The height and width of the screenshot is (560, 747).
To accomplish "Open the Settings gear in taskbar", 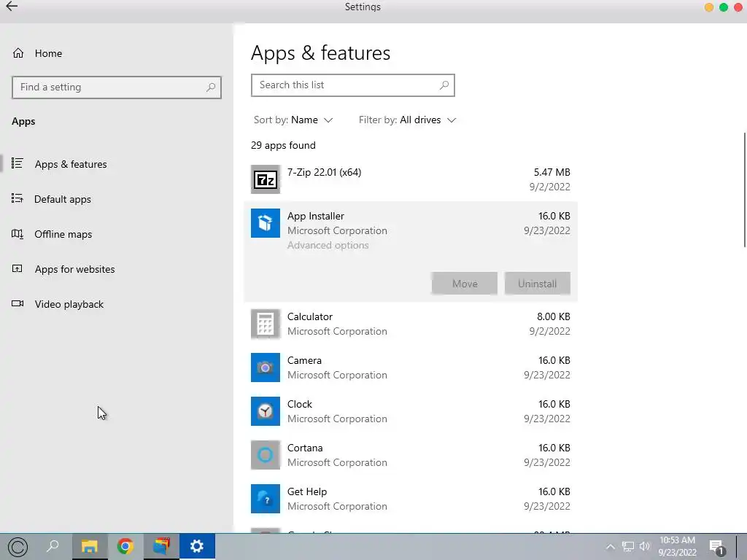I will coord(197,546).
